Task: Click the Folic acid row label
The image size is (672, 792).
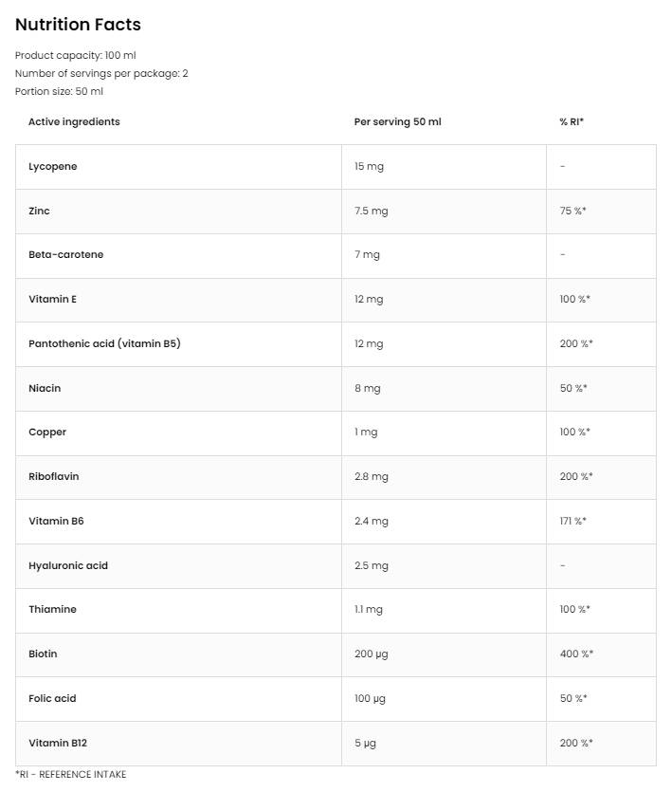Action: (52, 699)
